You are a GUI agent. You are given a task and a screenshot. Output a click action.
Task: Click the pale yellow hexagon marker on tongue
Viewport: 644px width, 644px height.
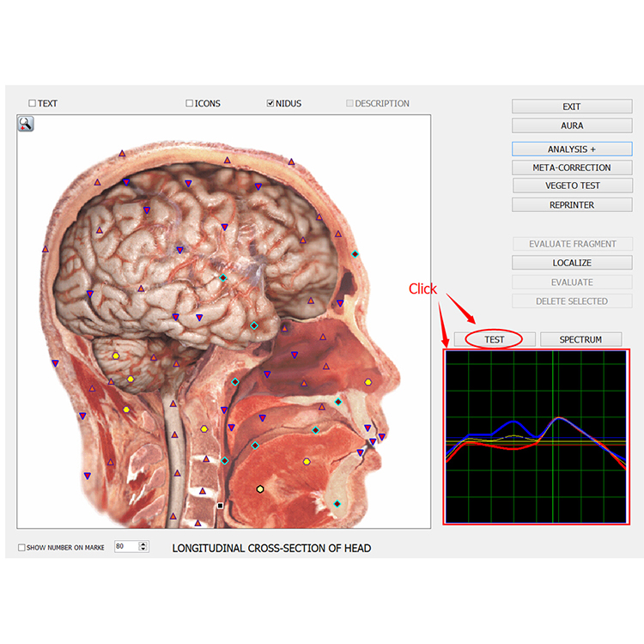click(x=260, y=489)
